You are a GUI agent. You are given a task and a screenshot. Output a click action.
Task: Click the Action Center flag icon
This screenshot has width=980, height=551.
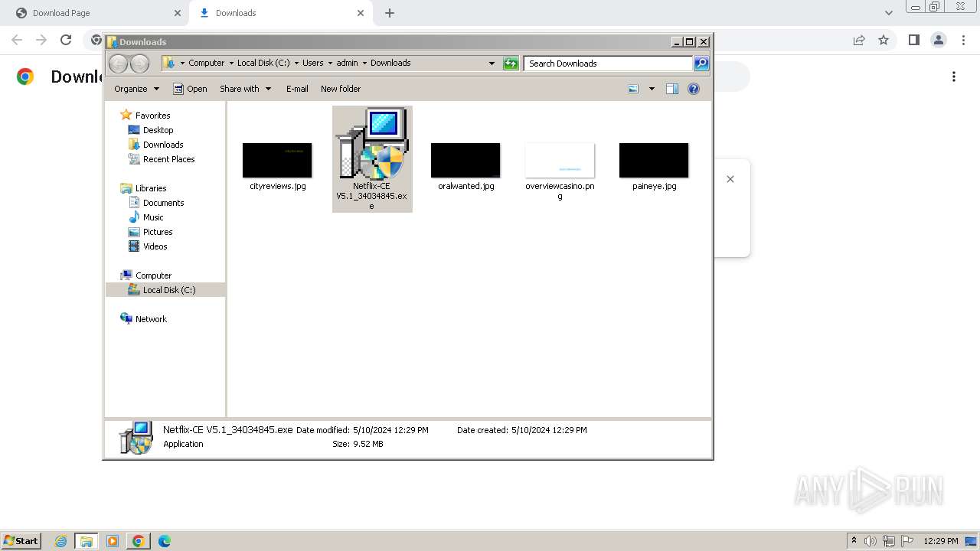coord(907,541)
